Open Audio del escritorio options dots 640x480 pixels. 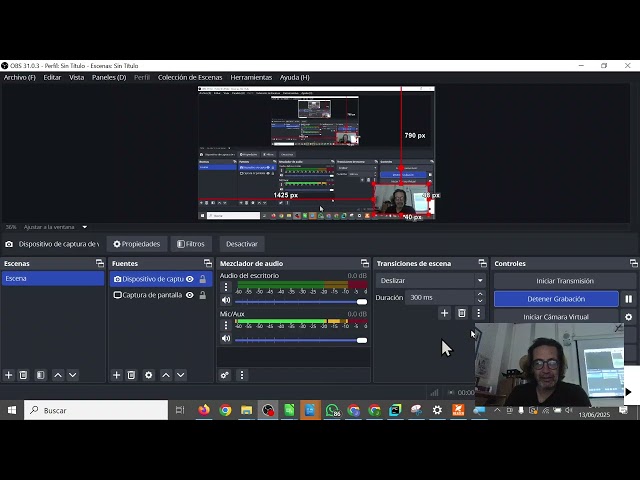pyautogui.click(x=226, y=287)
